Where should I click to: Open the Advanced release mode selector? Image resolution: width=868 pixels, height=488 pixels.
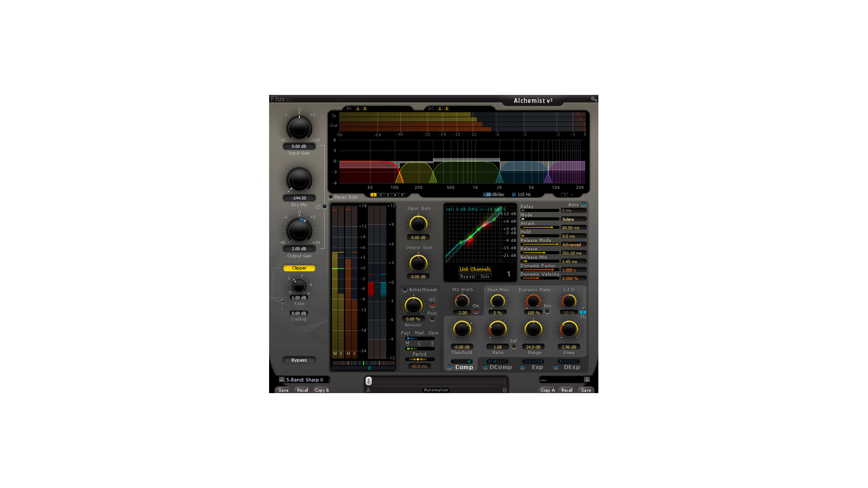click(573, 245)
